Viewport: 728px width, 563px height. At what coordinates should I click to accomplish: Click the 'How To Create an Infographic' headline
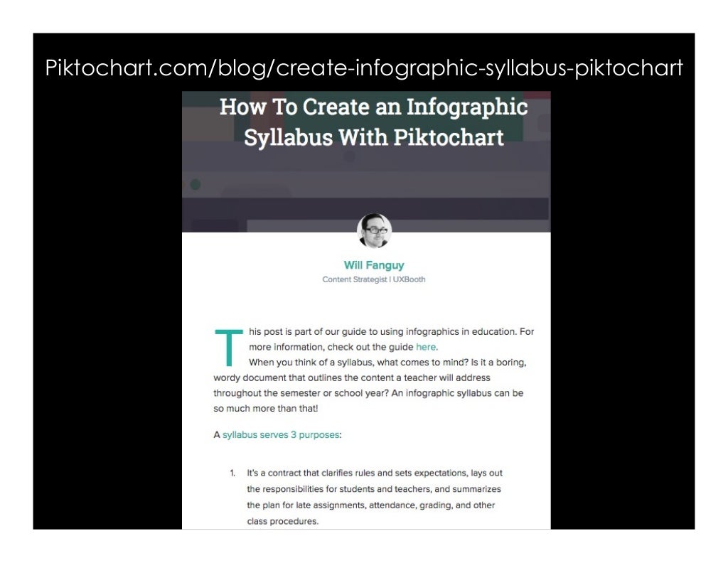pos(374,107)
